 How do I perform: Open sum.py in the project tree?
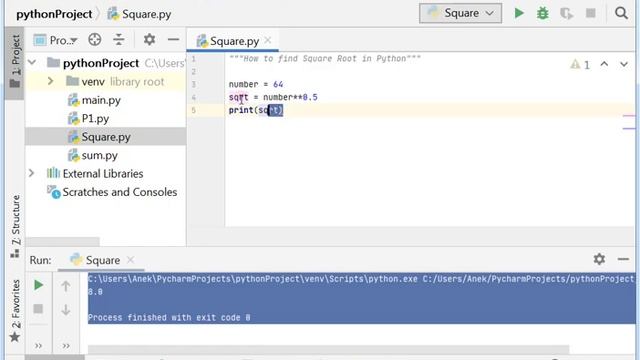coord(99,155)
